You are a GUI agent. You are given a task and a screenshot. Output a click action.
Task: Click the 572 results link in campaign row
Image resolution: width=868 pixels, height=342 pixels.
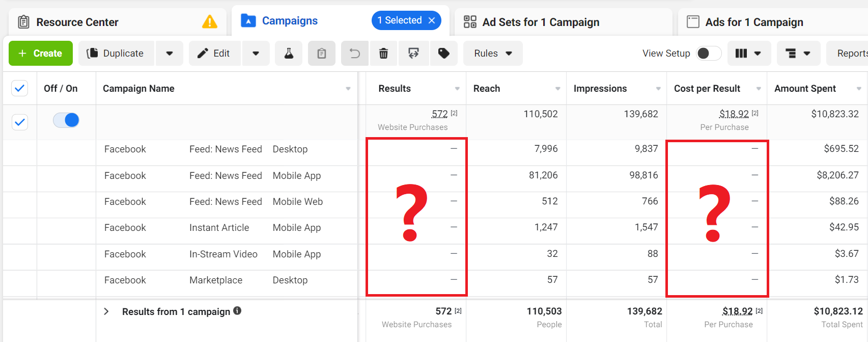[x=439, y=114]
